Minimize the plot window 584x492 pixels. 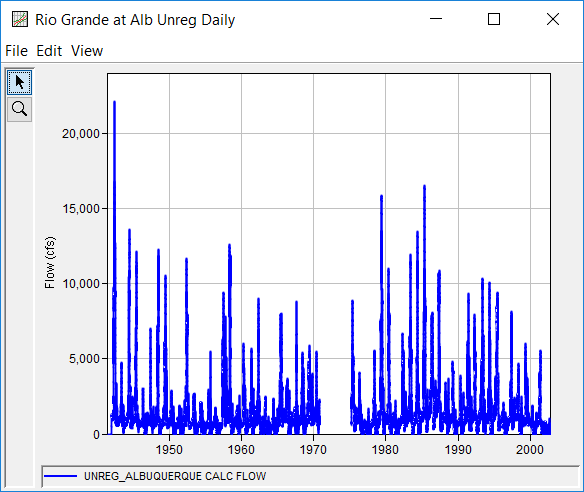436,19
